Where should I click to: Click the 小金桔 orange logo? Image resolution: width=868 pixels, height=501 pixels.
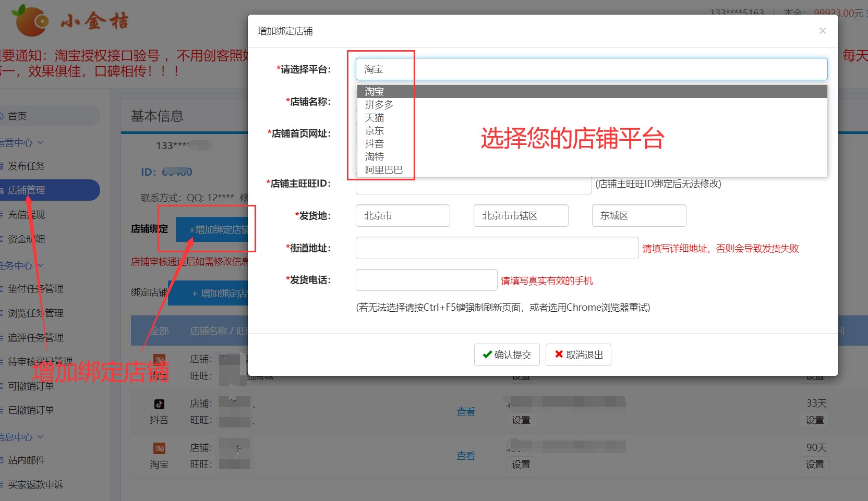pos(30,20)
